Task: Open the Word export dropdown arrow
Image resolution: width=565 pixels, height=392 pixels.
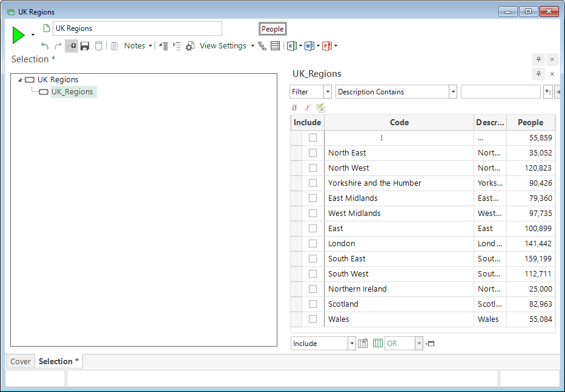Action: click(318, 46)
